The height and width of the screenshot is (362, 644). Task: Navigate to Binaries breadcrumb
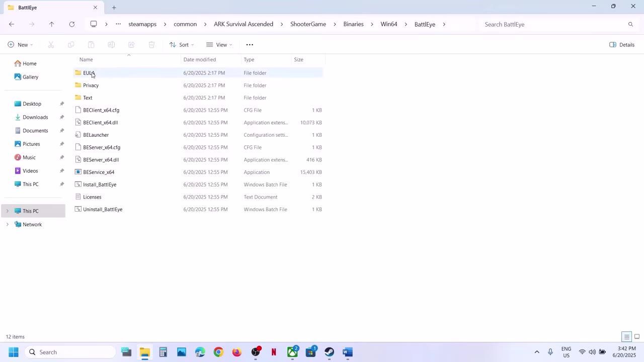[x=353, y=24]
